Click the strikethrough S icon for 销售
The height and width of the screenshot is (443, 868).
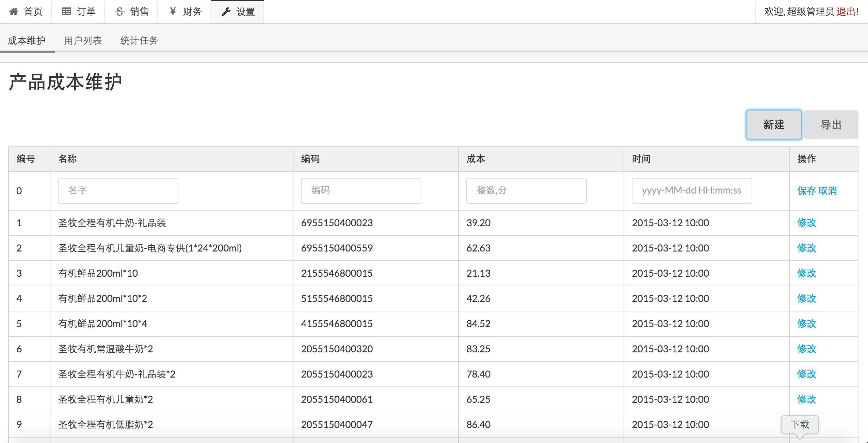(119, 12)
